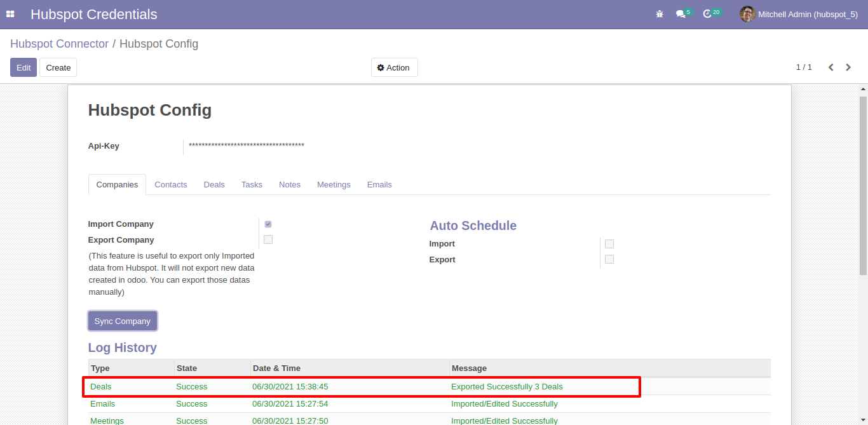The image size is (868, 425).
Task: Click timestamp 06/30/2021 15:27:54
Action: (x=290, y=404)
